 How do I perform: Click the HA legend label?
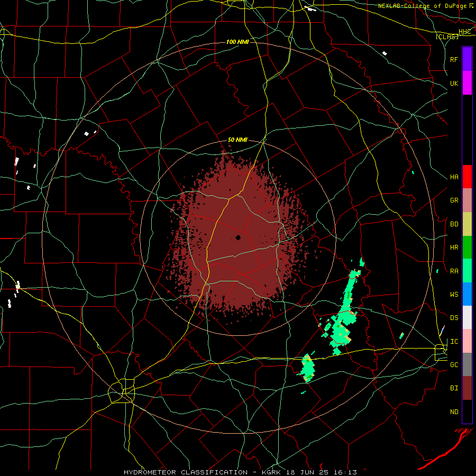pos(454,177)
